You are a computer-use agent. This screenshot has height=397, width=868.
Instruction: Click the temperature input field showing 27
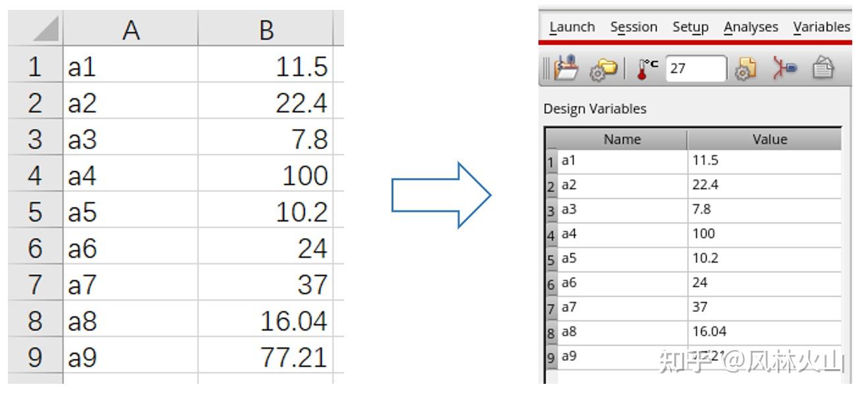(696, 69)
